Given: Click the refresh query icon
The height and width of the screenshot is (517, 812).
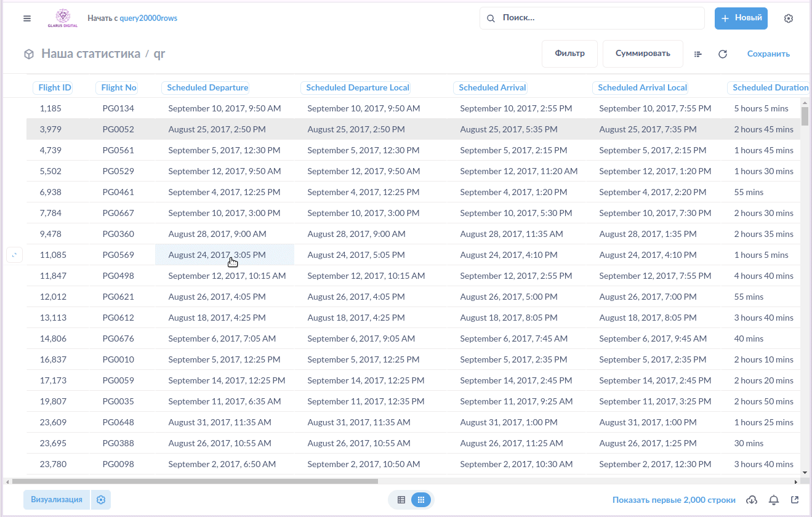Looking at the screenshot, I should 723,54.
